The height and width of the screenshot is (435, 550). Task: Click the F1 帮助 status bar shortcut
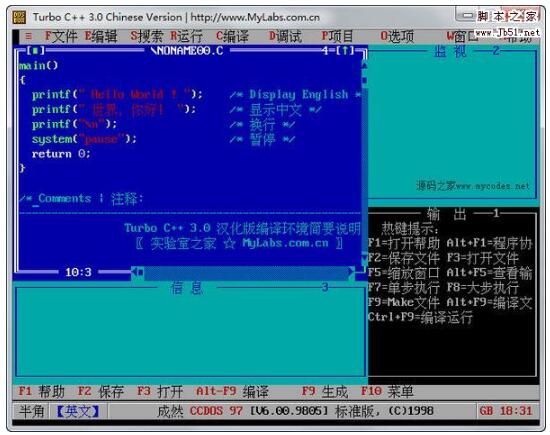click(41, 392)
